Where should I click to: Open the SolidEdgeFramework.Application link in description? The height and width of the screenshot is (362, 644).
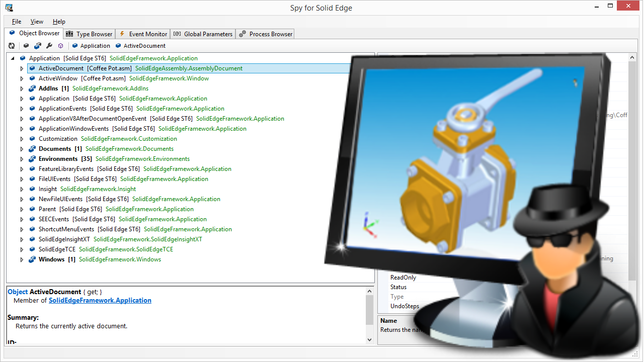click(100, 300)
